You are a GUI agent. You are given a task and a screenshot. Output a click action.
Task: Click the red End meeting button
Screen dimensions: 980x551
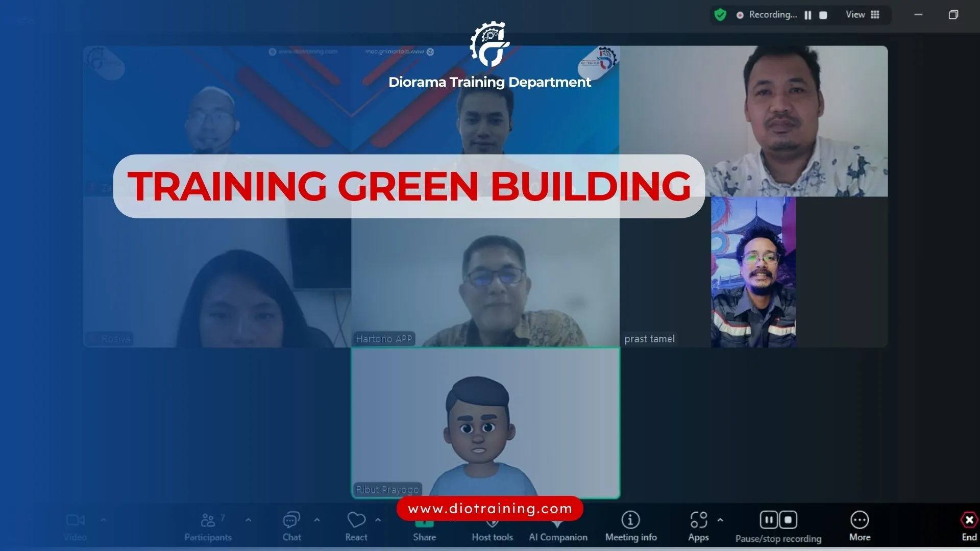click(968, 520)
